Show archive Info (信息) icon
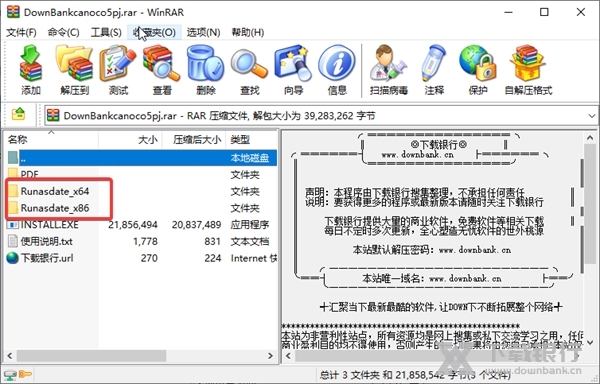 pos(337,63)
